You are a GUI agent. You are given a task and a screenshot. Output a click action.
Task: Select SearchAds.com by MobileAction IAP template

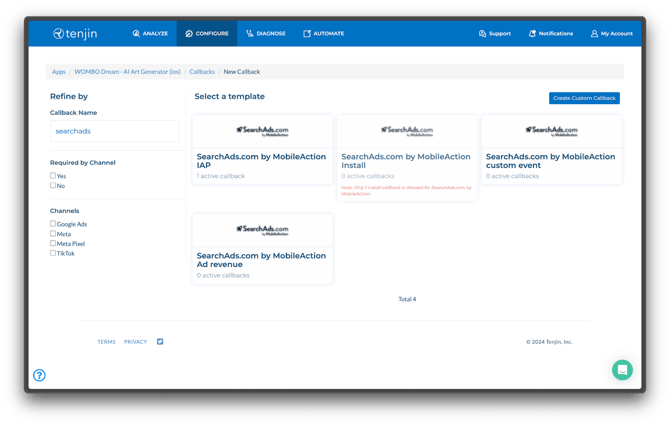coord(262,160)
